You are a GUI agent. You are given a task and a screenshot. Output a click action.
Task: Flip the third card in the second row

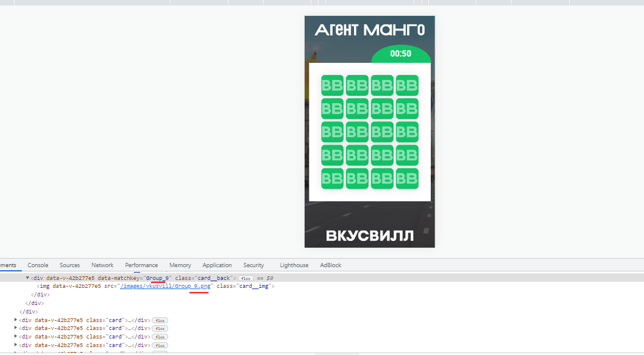click(383, 109)
